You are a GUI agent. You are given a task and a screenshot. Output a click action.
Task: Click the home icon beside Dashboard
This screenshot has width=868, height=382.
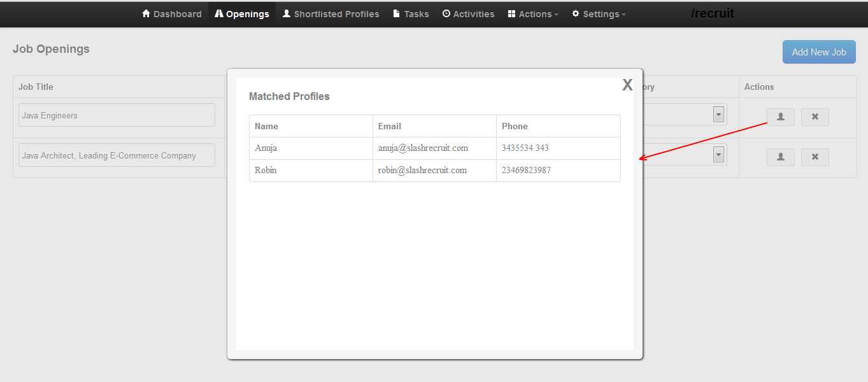146,13
